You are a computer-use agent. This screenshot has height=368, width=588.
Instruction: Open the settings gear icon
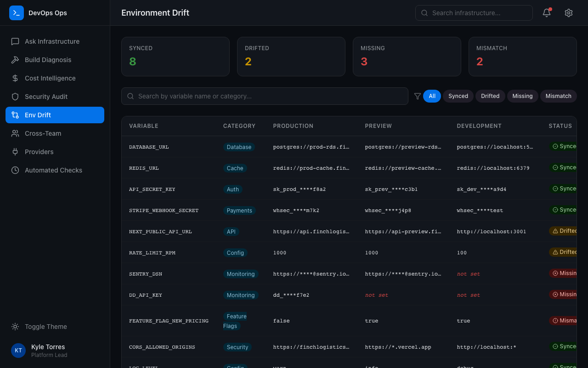(x=568, y=13)
